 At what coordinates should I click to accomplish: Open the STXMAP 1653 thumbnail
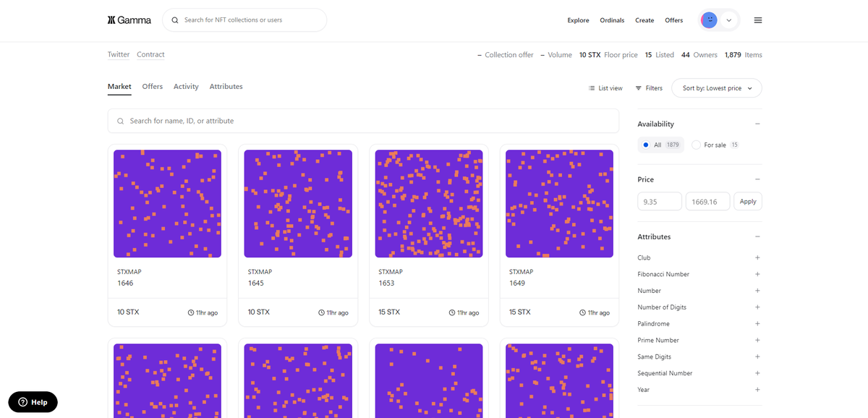click(x=429, y=203)
